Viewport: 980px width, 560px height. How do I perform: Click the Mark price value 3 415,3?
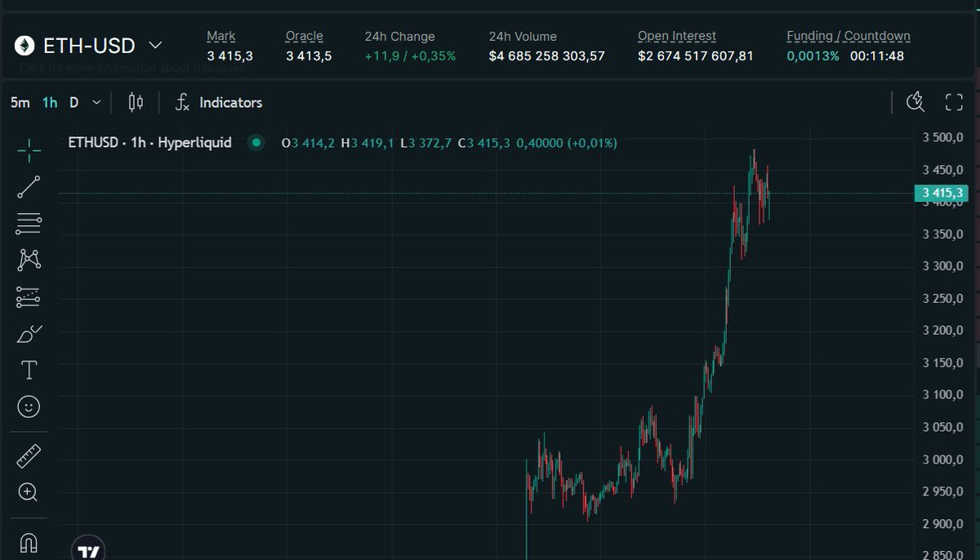pyautogui.click(x=229, y=56)
